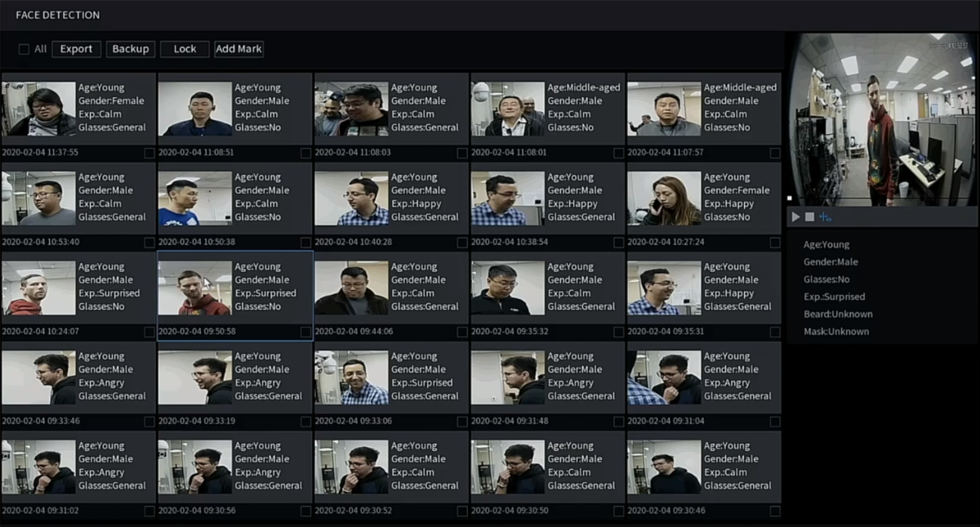Check the box for the 11:08:03 record
Screen dimensions: 980x527
pyautogui.click(x=462, y=153)
